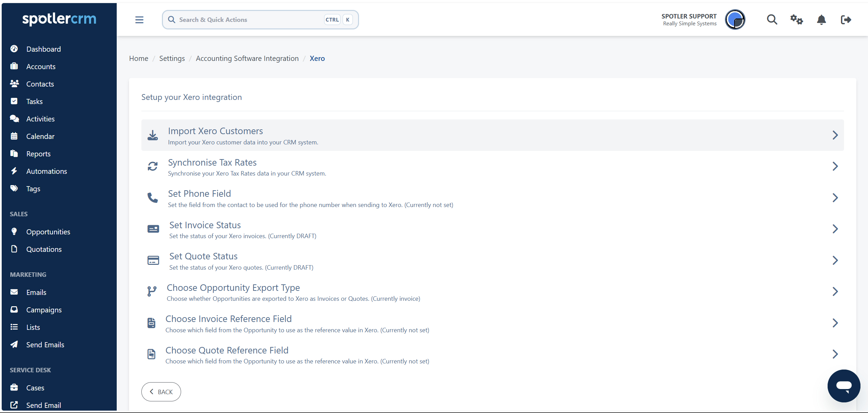This screenshot has width=868, height=413.
Task: Click the Choose Opportunity Export Type branch icon
Action: [152, 292]
